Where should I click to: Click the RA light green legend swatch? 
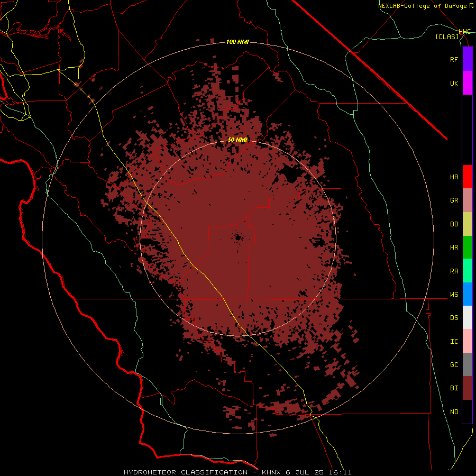click(467, 271)
